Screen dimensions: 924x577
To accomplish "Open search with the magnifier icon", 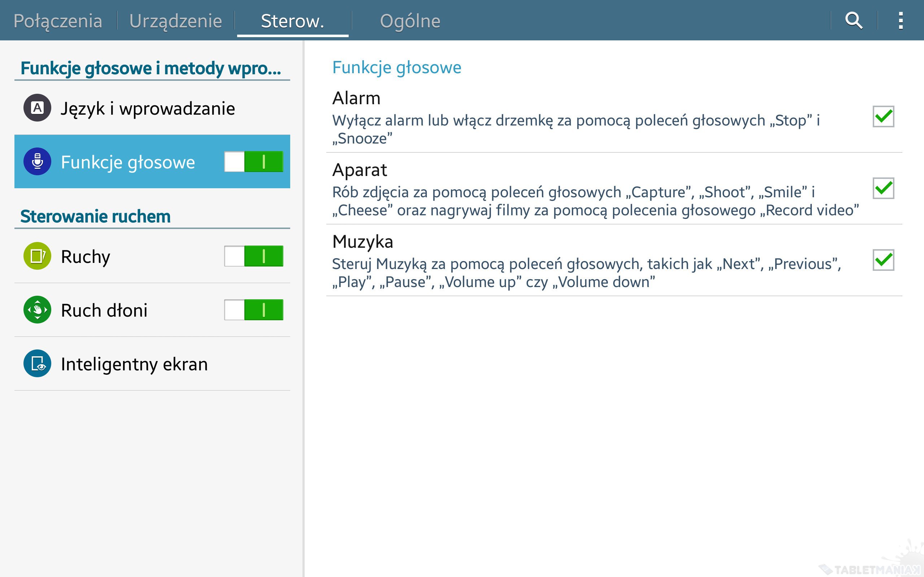I will (854, 21).
